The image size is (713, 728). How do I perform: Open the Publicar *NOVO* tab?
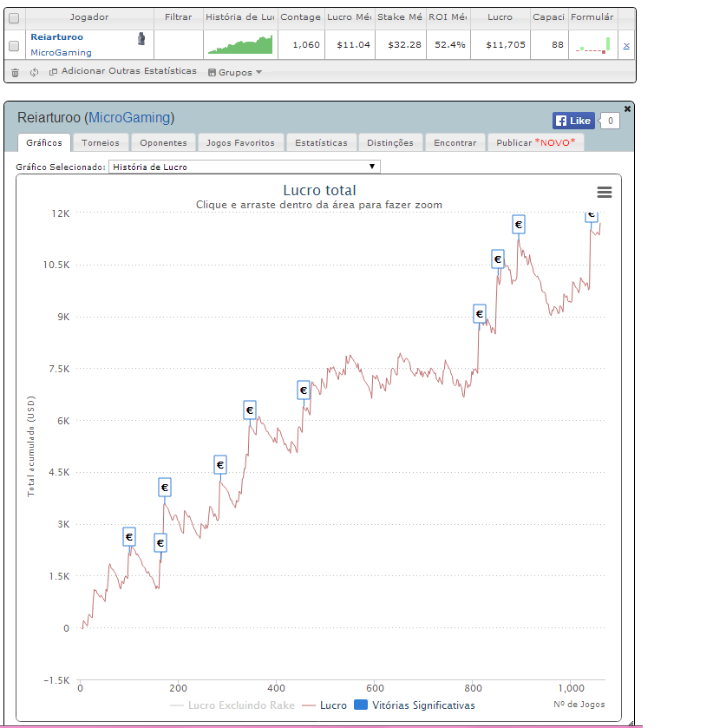tap(536, 142)
